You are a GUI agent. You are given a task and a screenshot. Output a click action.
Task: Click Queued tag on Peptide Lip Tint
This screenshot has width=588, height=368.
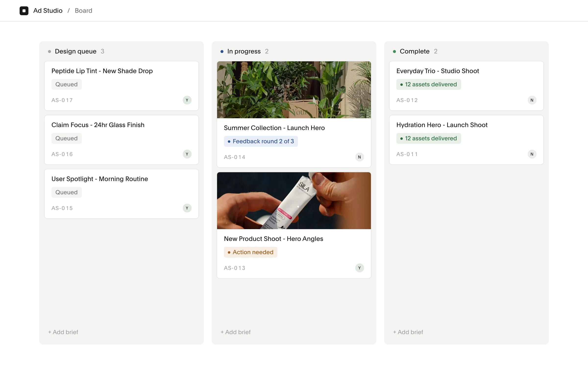tap(67, 84)
